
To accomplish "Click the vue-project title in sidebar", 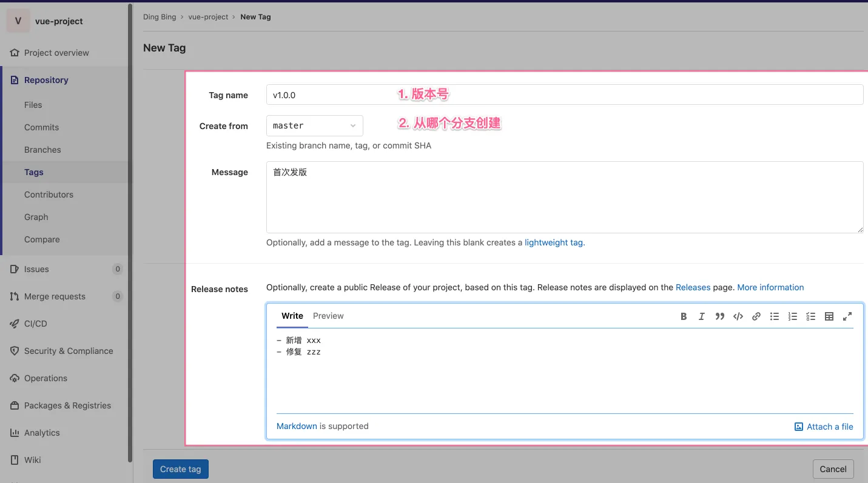I will tap(59, 21).
